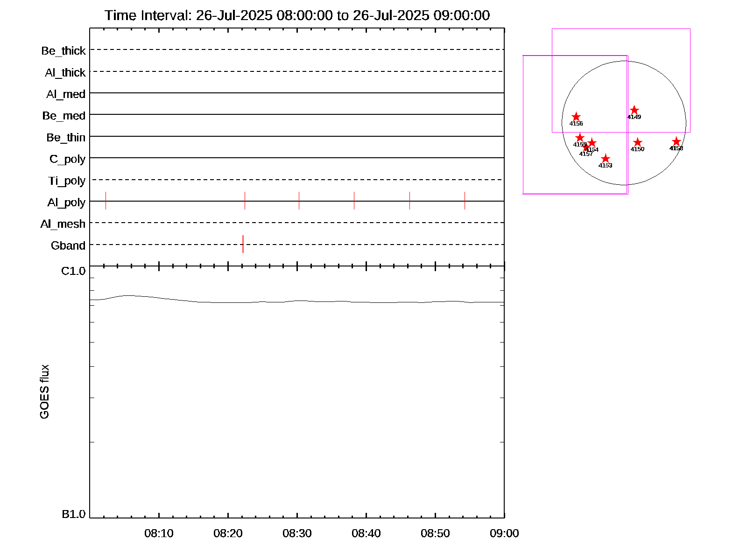Click the first red Al_poly tick mark
The image size is (747, 560).
pyautogui.click(x=106, y=201)
